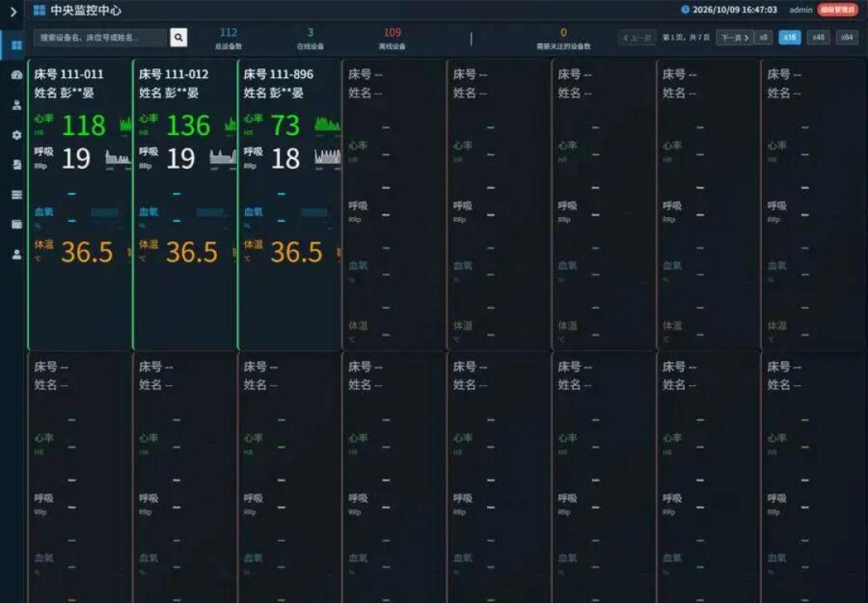Image resolution: width=868 pixels, height=603 pixels.
Task: Click the respiration waveform on bed 111-012
Action: 223,158
